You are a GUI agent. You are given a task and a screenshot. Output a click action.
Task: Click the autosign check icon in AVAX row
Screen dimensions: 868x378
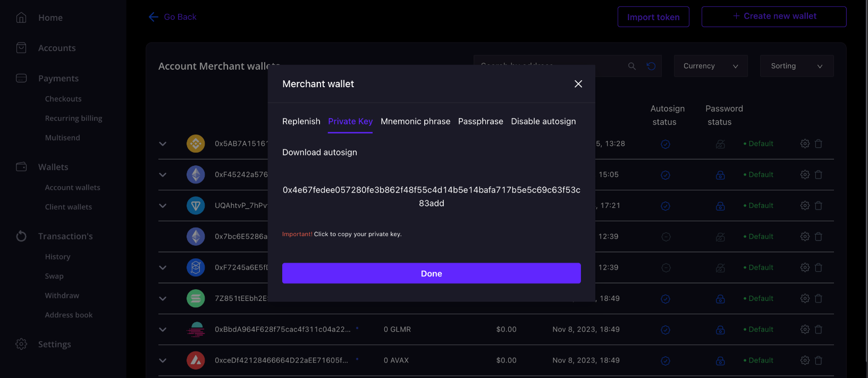665,361
